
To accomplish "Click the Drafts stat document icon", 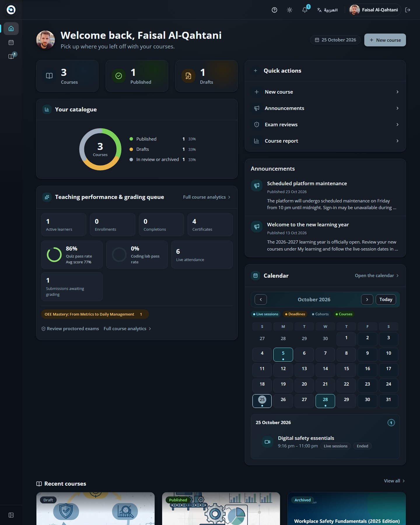I will [188, 76].
